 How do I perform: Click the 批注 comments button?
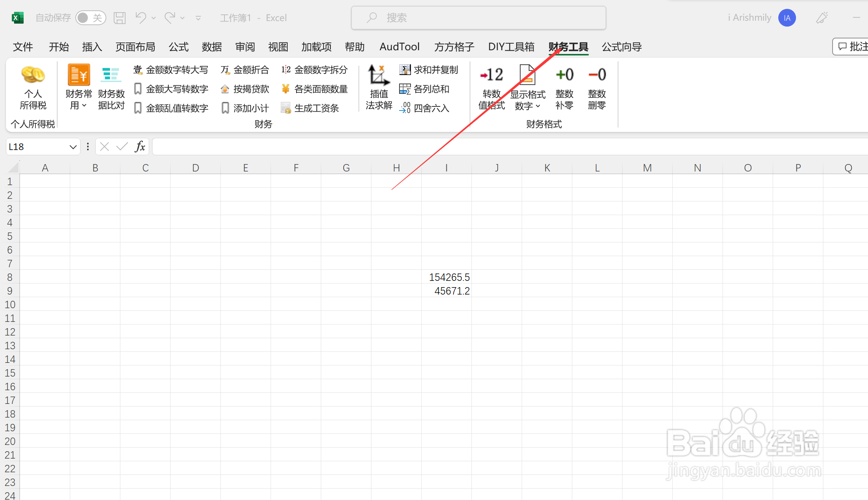(851, 47)
